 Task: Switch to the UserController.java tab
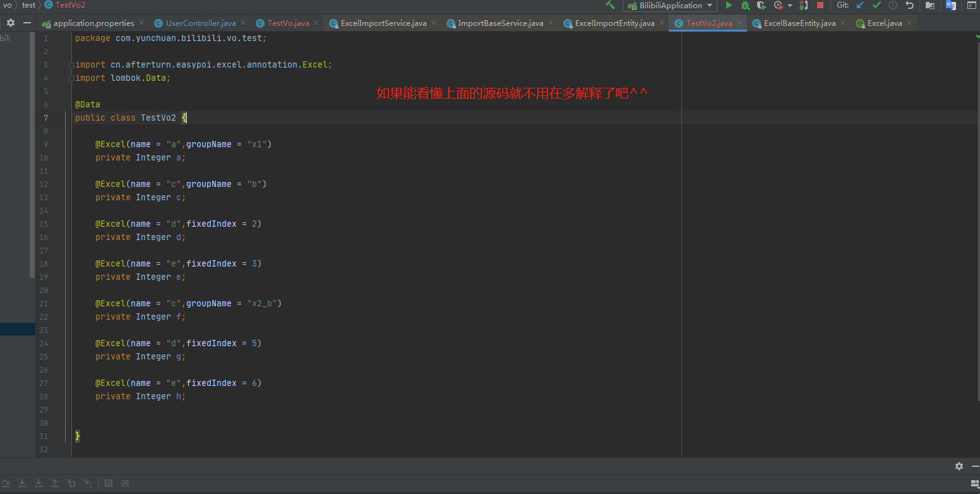pos(200,23)
